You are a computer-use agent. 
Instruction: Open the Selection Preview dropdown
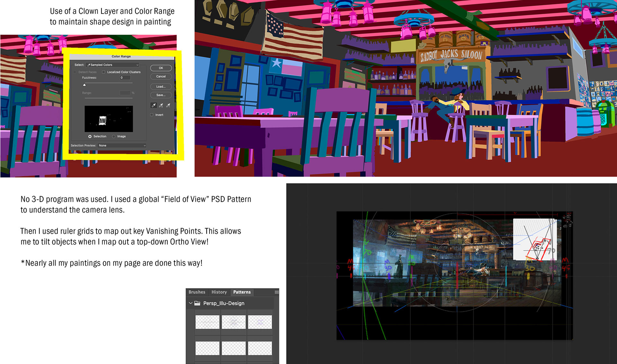(x=122, y=146)
